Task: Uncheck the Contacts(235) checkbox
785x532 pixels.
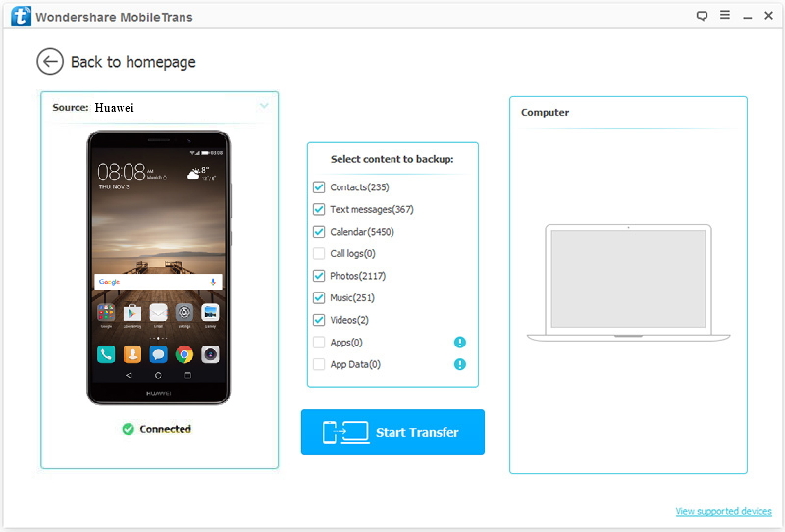Action: pos(319,187)
